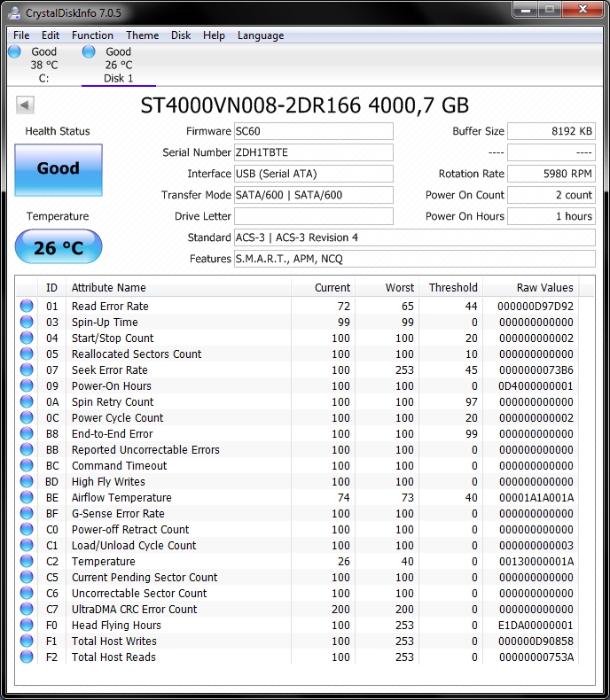Click the Buffer Size value 8192 KB
This screenshot has width=610, height=700.
click(551, 131)
